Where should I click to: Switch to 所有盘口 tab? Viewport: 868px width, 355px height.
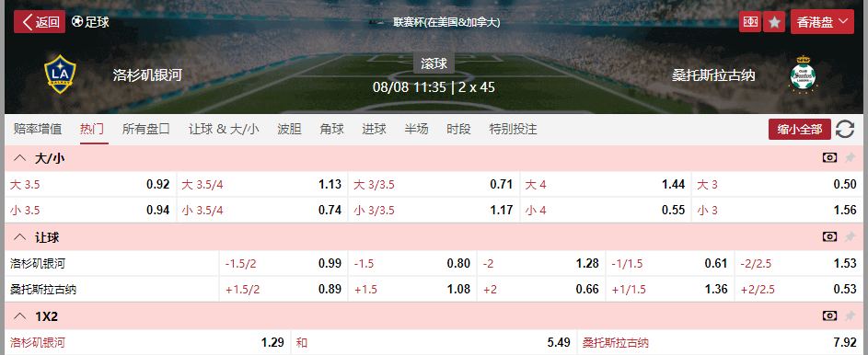click(146, 130)
